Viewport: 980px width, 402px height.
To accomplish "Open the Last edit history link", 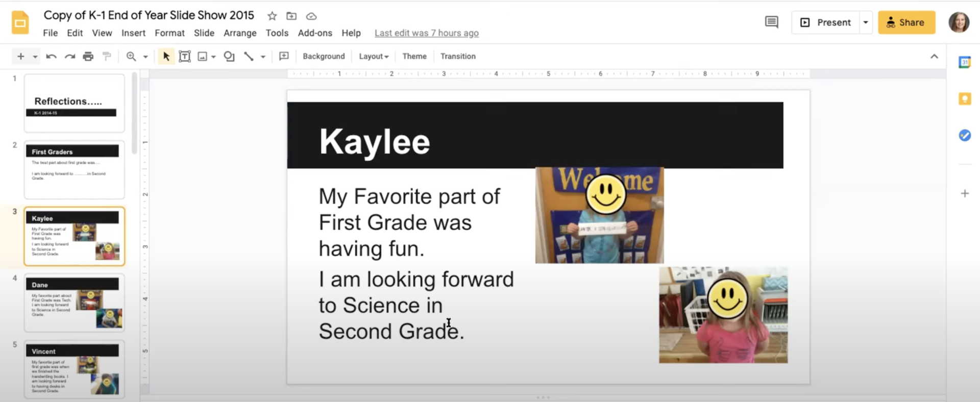I will 427,33.
